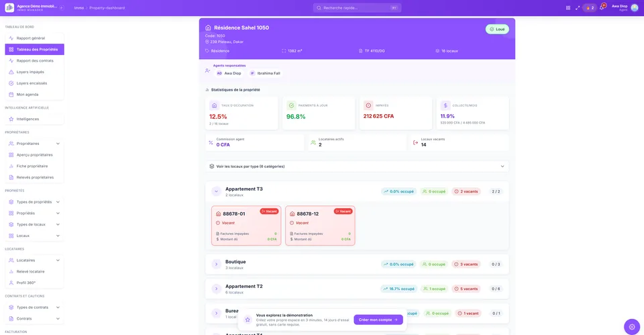Open Rapport général in sidebar
Image resolution: width=644 pixels, height=335 pixels.
tap(34, 38)
